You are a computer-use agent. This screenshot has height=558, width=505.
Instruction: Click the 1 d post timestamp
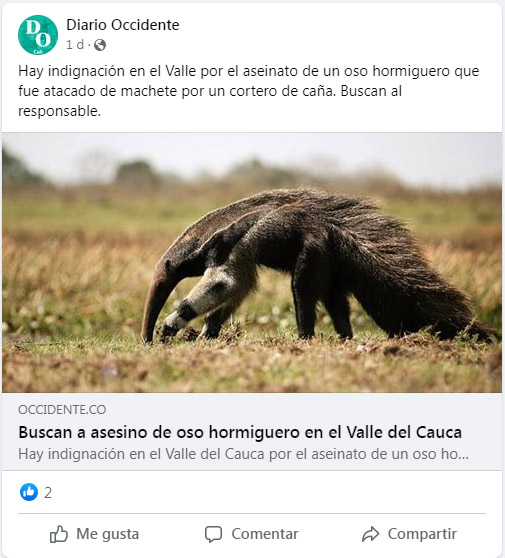pyautogui.click(x=75, y=45)
